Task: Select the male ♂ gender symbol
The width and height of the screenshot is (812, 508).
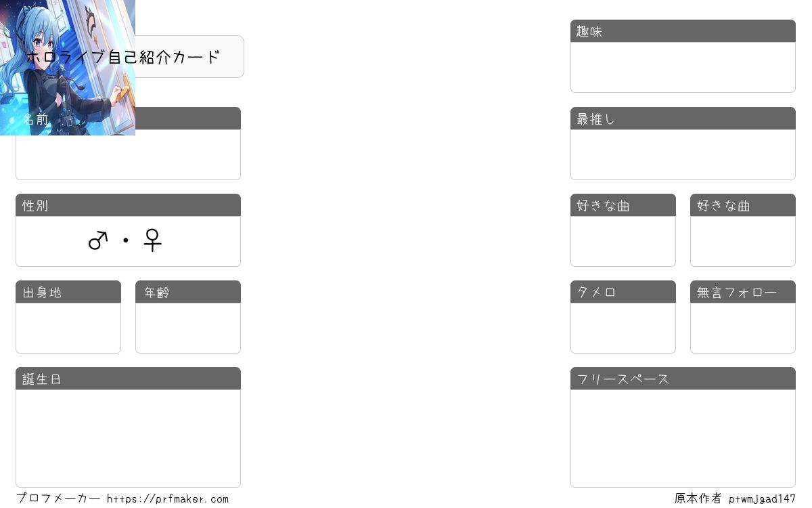Action: click(99, 240)
